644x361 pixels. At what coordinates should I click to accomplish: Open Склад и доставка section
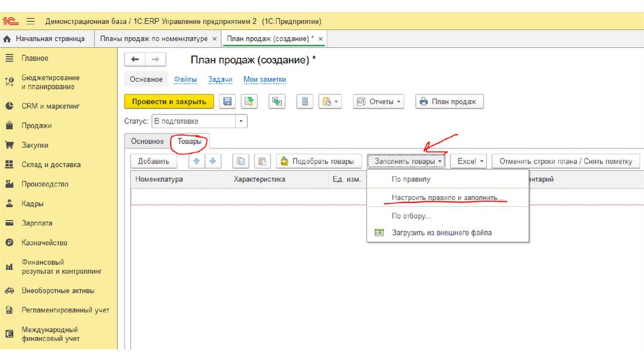[50, 165]
